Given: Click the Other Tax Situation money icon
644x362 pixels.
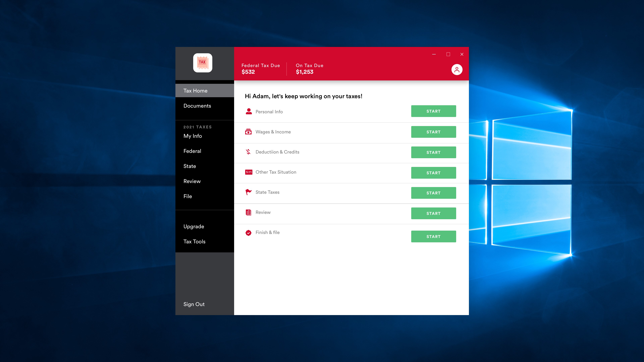Looking at the screenshot, I should click(248, 172).
